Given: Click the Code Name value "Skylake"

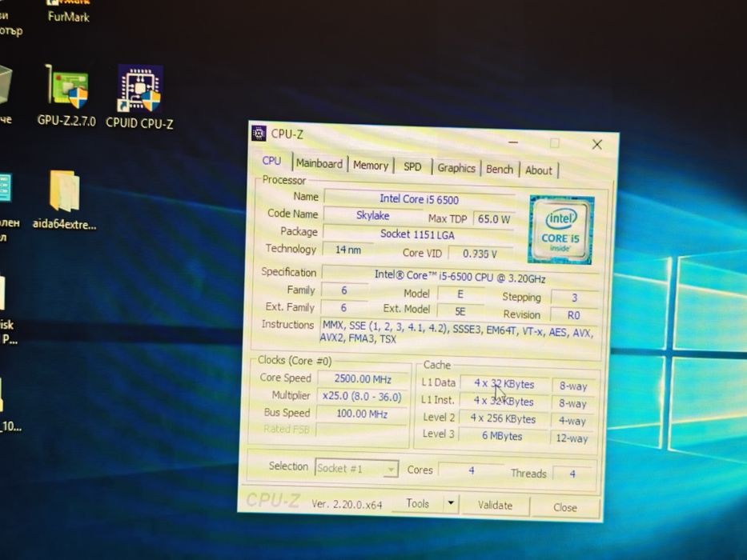Looking at the screenshot, I should [x=372, y=216].
